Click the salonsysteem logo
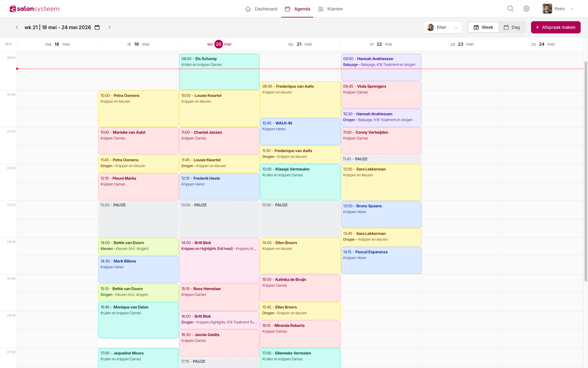The image size is (588, 368). coord(35,9)
